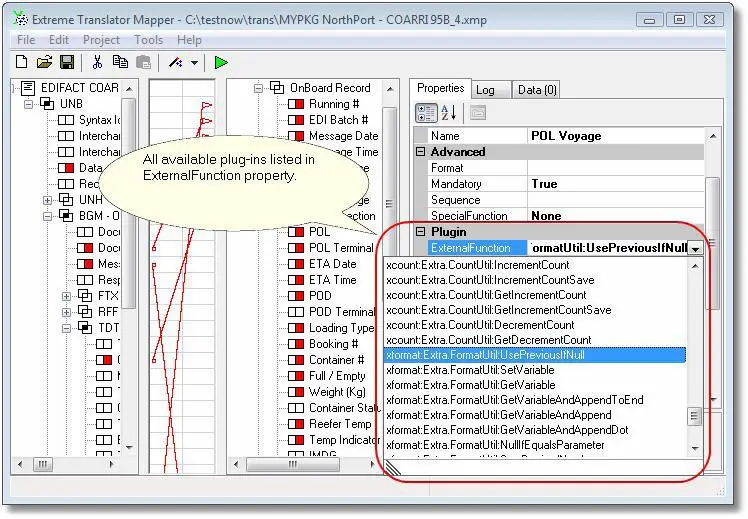Viewport: 748px width, 519px height.
Task: Click the UNB segment group icon
Action: 47,104
